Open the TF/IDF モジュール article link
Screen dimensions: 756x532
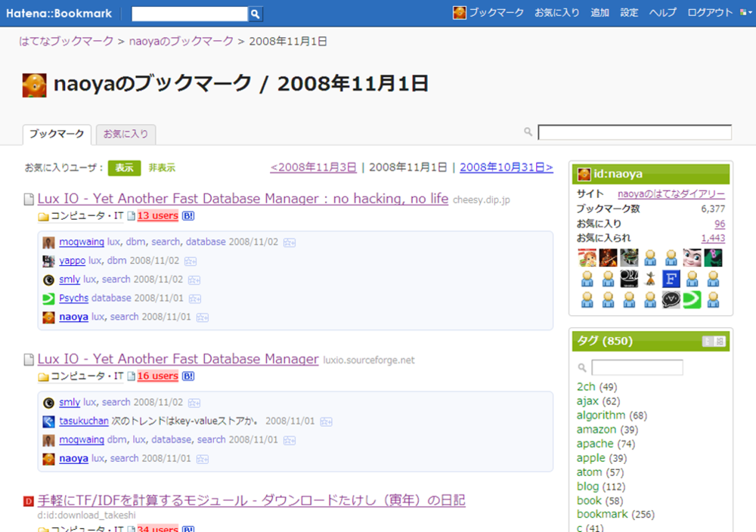pyautogui.click(x=251, y=500)
